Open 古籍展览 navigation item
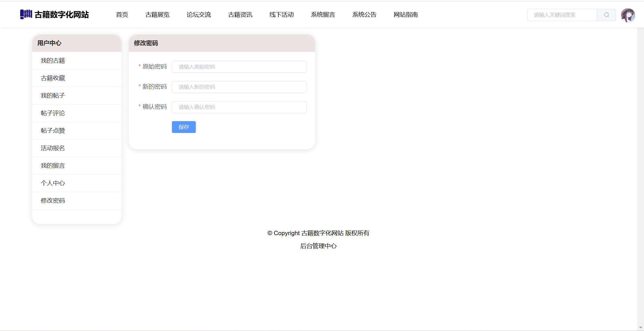 (157, 15)
